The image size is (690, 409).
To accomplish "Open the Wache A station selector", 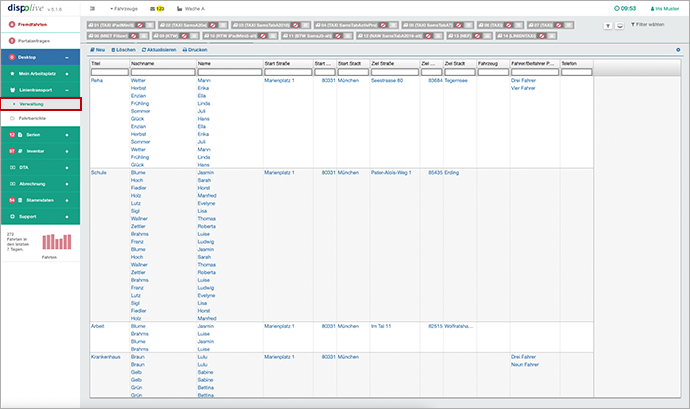I will pos(191,9).
